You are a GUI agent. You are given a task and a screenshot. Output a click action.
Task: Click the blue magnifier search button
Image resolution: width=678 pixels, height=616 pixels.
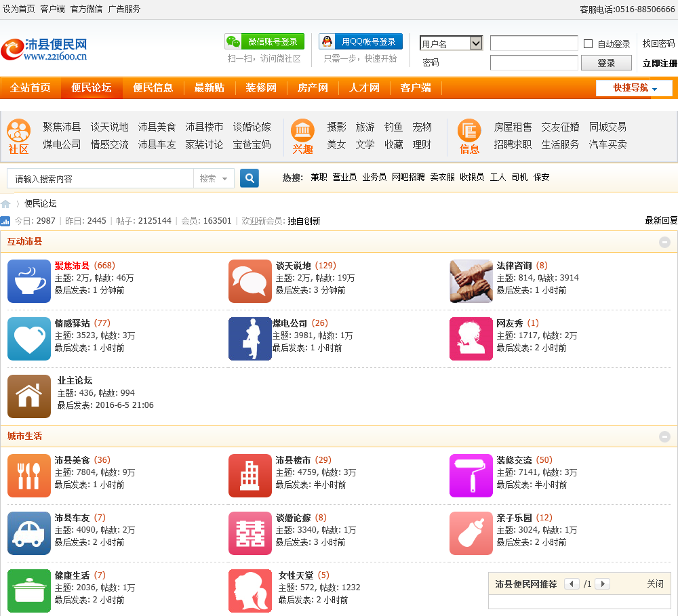click(x=250, y=178)
